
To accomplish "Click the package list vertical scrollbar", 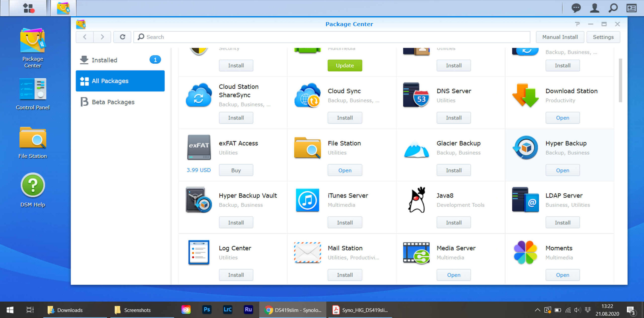I will click(620, 80).
